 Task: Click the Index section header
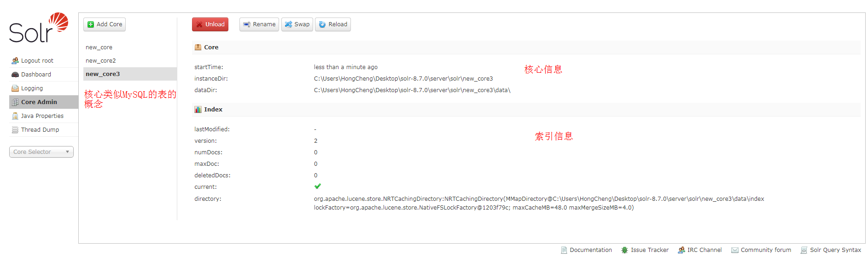click(x=526, y=110)
